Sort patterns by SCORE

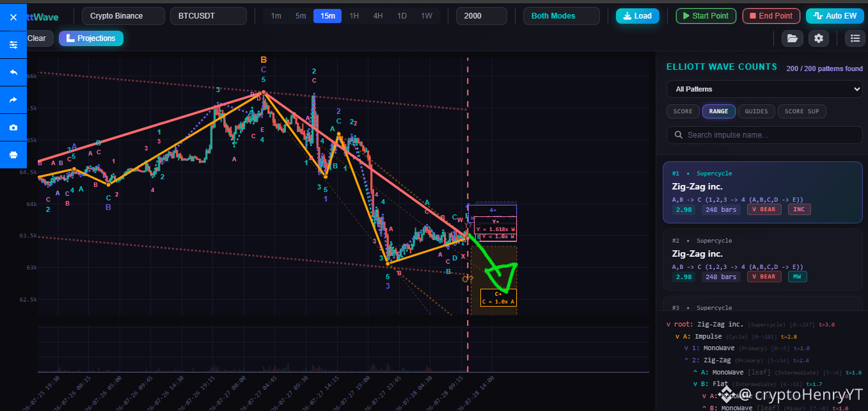click(683, 111)
